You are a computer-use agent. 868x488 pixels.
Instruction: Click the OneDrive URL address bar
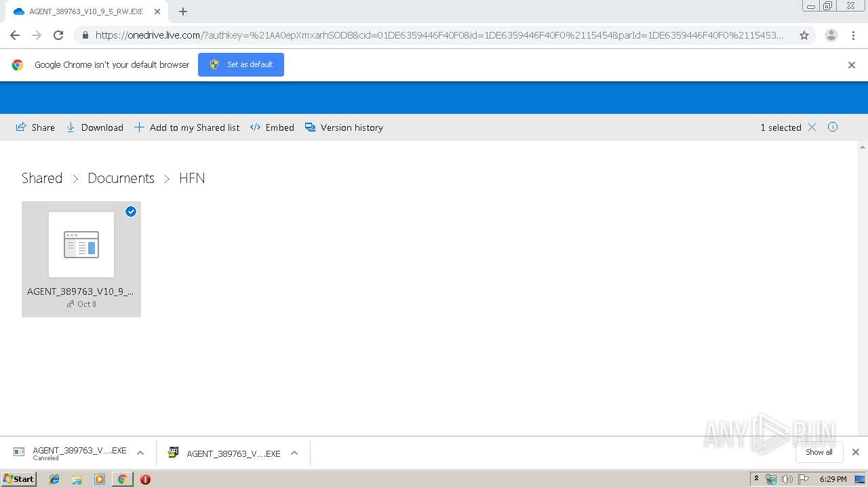pos(439,35)
